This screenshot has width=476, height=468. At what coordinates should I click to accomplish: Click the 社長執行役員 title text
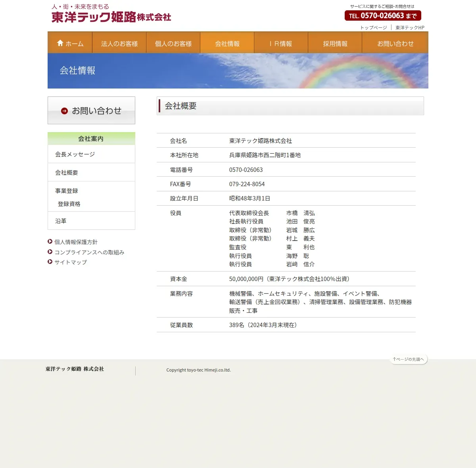[x=246, y=221]
